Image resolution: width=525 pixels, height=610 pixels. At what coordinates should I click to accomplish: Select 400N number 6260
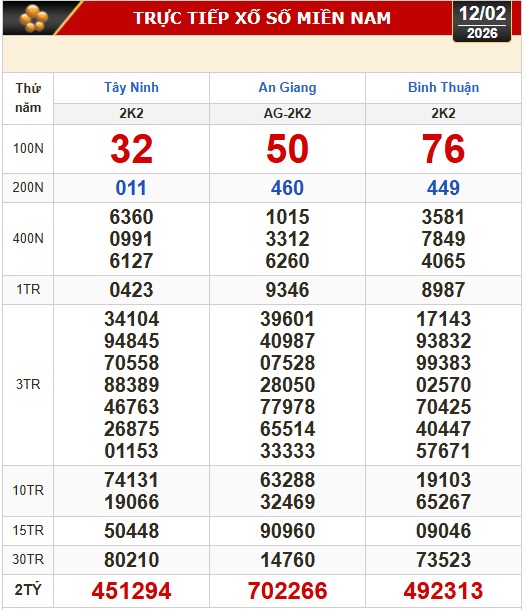[x=287, y=261]
